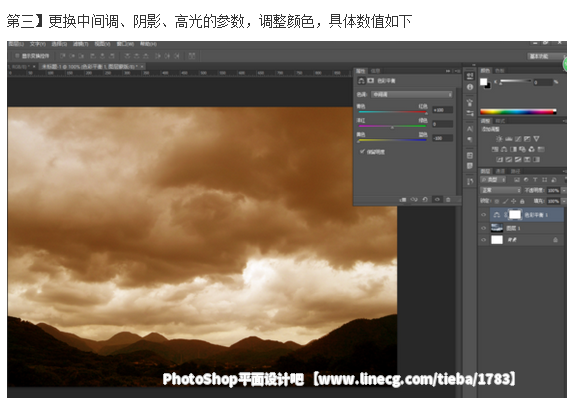Click the Cyan-Red value input field
Image resolution: width=571 pixels, height=398 pixels.
pyautogui.click(x=443, y=110)
